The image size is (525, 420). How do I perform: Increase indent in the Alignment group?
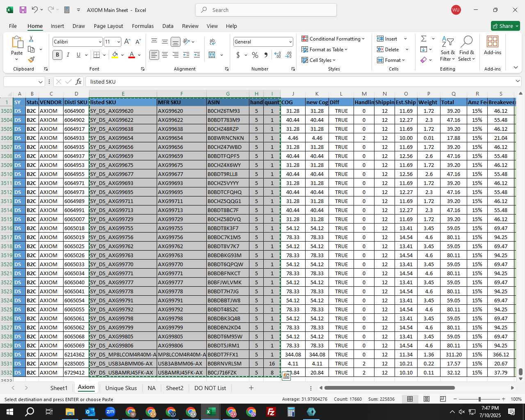[197, 55]
